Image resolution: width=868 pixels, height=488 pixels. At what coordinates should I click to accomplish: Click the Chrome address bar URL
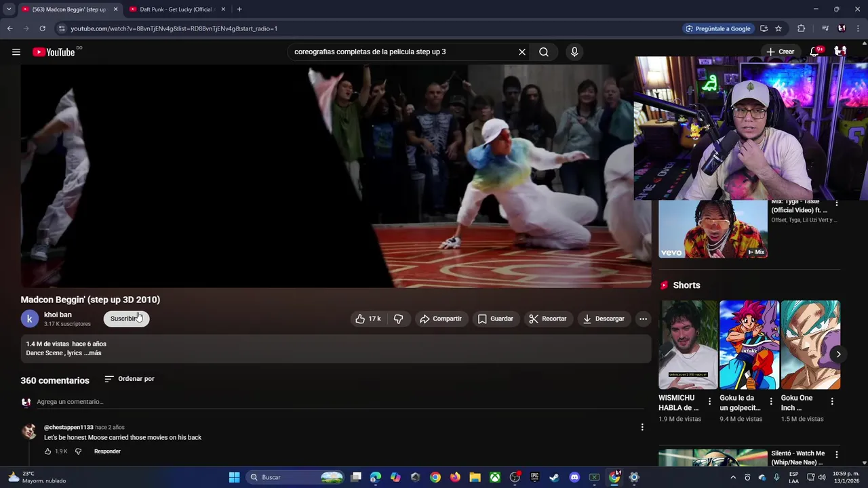coord(174,28)
